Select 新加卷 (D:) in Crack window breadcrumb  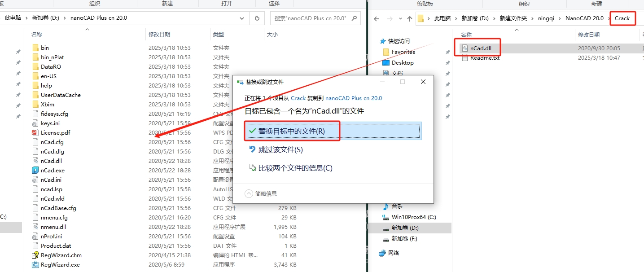click(475, 18)
